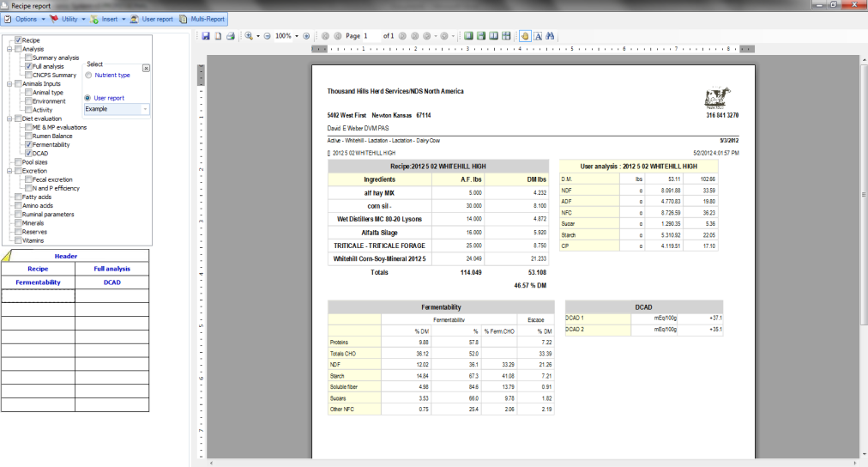This screenshot has width=868, height=467.
Task: Open the Utility dropdown arrow
Action: coord(83,20)
